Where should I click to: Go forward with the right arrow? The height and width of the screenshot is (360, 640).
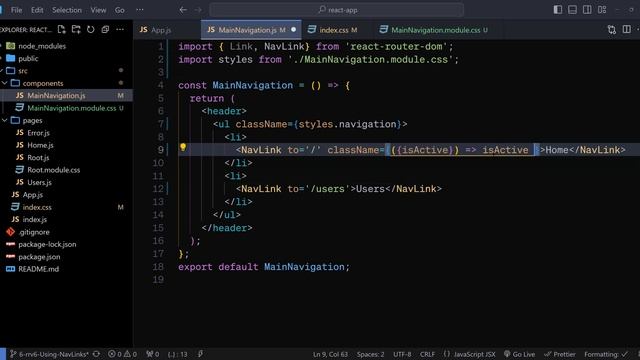[x=198, y=10]
